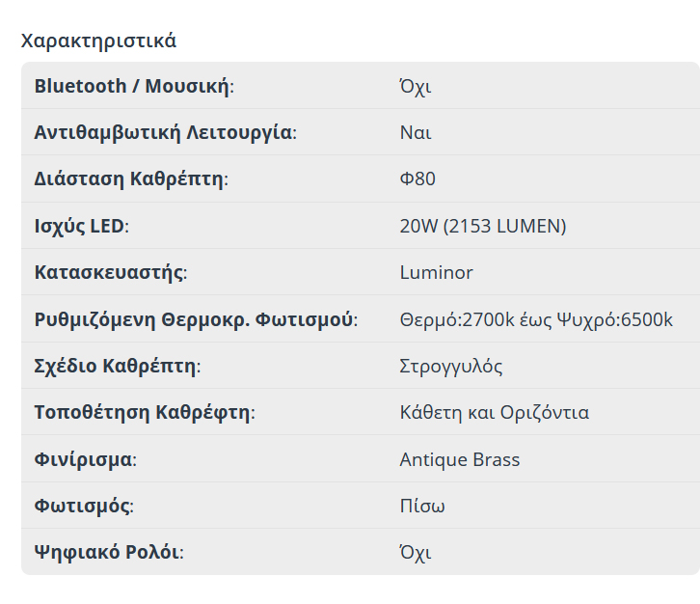Select the Φ80 dimension value
The width and height of the screenshot is (700, 604).
point(417,178)
